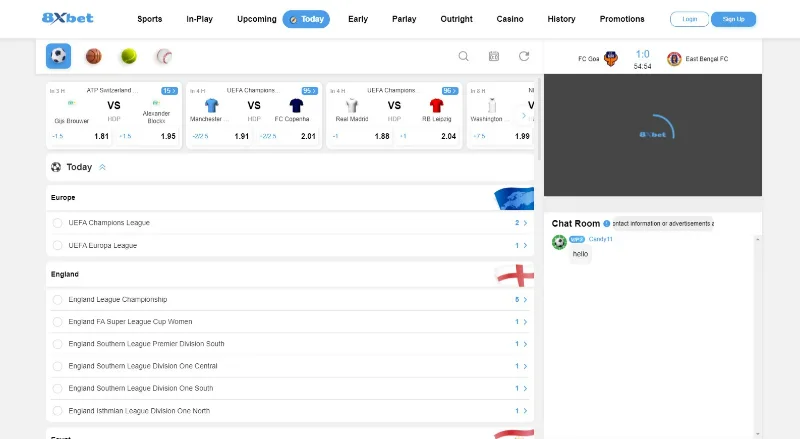Bet on Real Madrid odds 1.88
Screen dimensions: 800x439
[x=361, y=136]
